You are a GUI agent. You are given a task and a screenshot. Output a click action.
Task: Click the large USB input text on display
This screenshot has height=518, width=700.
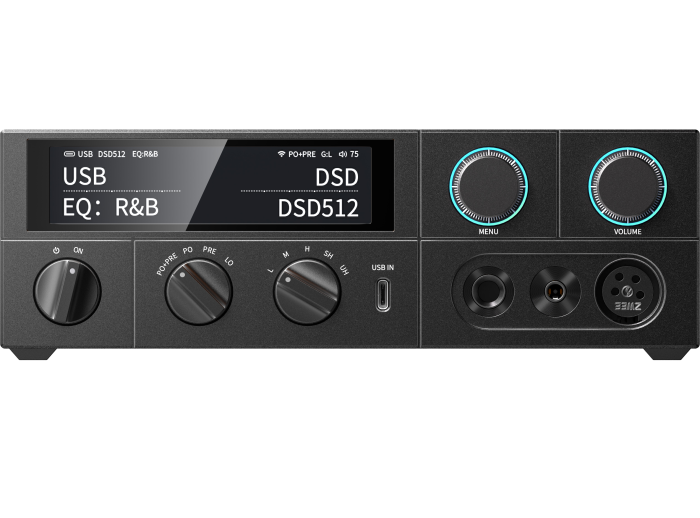click(x=84, y=177)
